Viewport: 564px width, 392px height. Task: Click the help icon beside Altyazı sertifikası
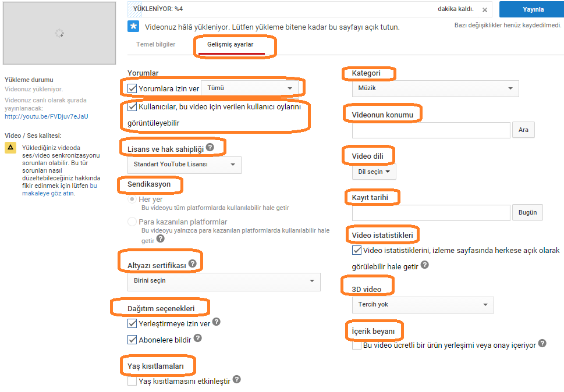[193, 263]
